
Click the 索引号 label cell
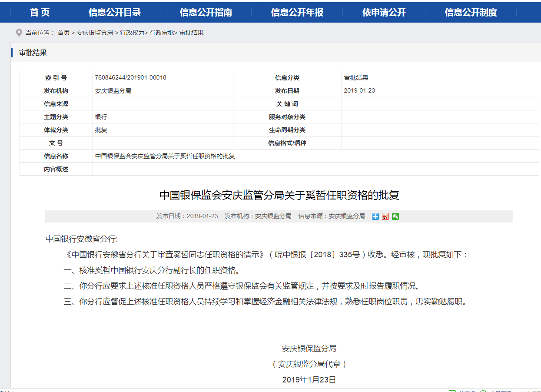56,78
